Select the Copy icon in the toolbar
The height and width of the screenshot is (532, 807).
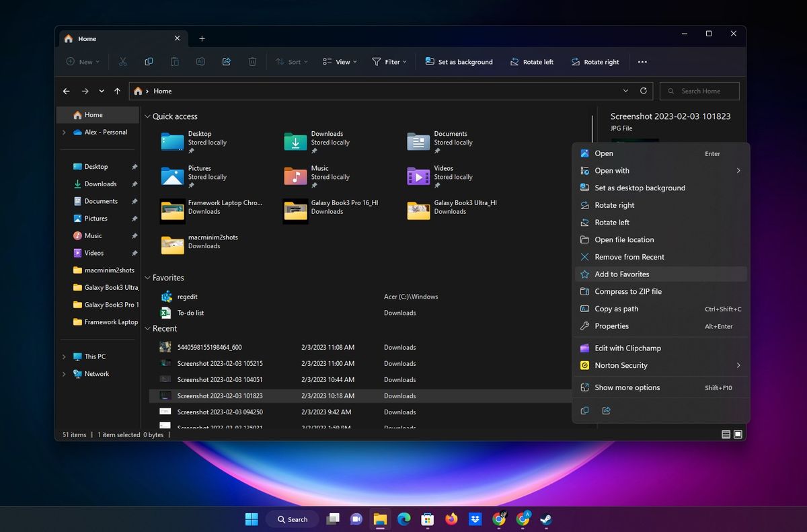tap(149, 61)
